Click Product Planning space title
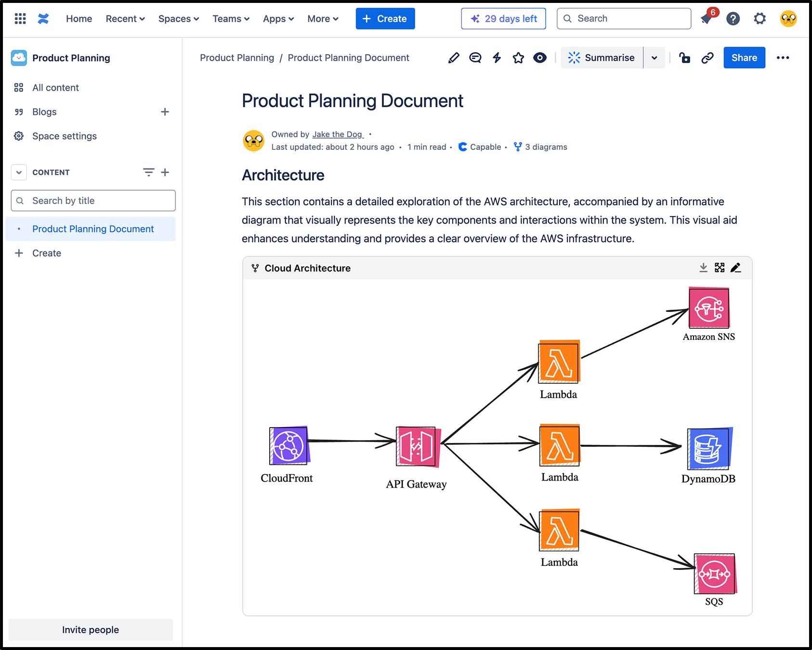This screenshot has height=650, width=812. [x=71, y=58]
